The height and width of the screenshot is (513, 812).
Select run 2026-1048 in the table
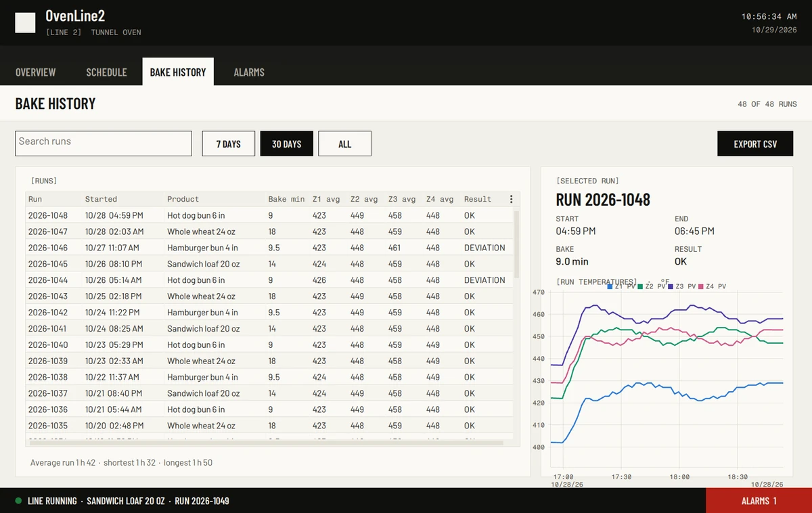(x=270, y=215)
